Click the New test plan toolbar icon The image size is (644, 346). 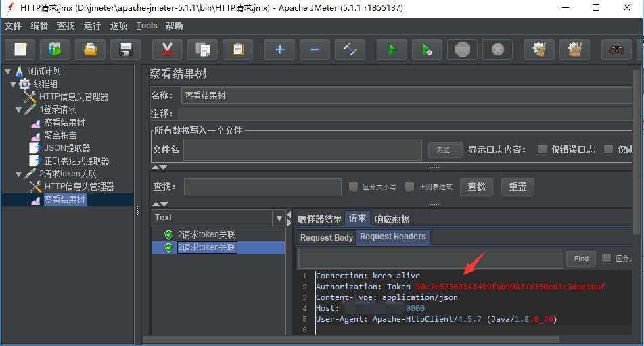20,50
